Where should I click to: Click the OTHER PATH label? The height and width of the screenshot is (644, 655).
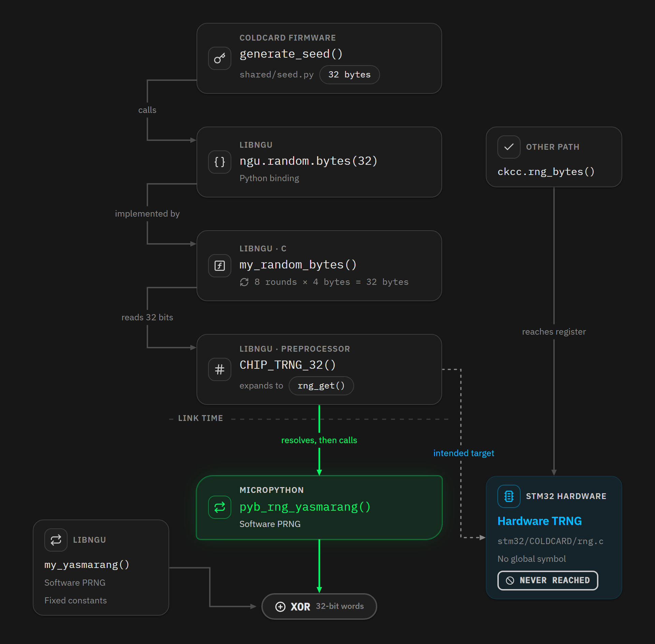click(553, 147)
